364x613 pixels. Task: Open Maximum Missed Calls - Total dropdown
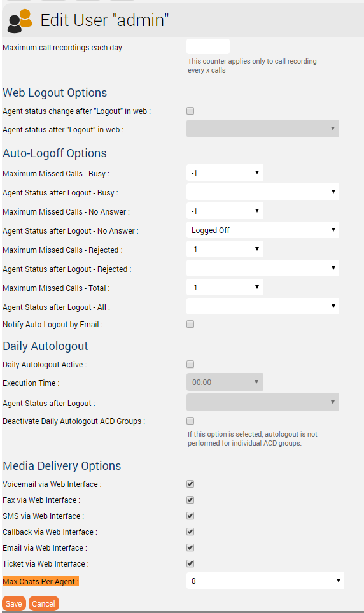(225, 287)
